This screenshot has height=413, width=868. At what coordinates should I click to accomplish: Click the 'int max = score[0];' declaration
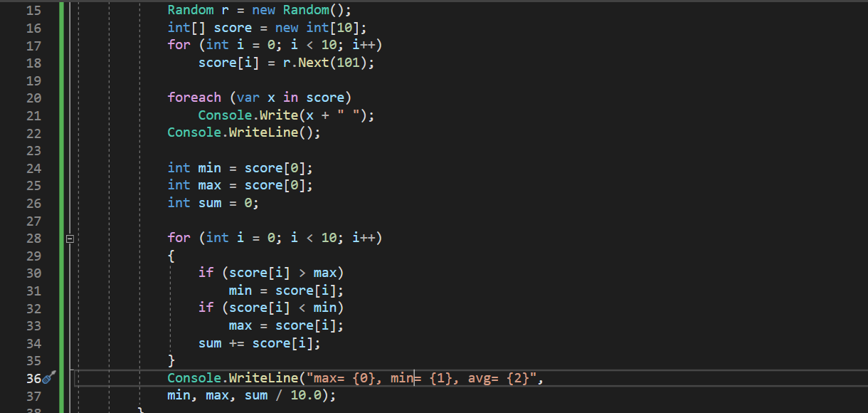[x=240, y=185]
